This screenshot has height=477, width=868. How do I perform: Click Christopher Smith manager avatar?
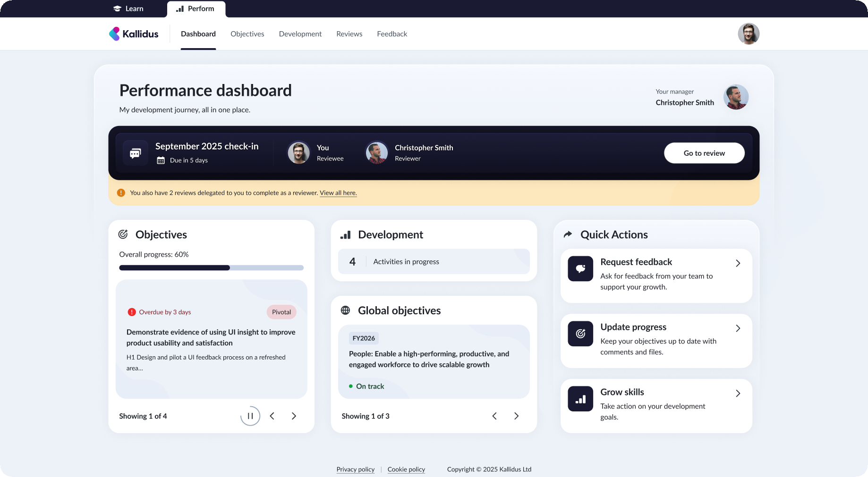pos(735,97)
